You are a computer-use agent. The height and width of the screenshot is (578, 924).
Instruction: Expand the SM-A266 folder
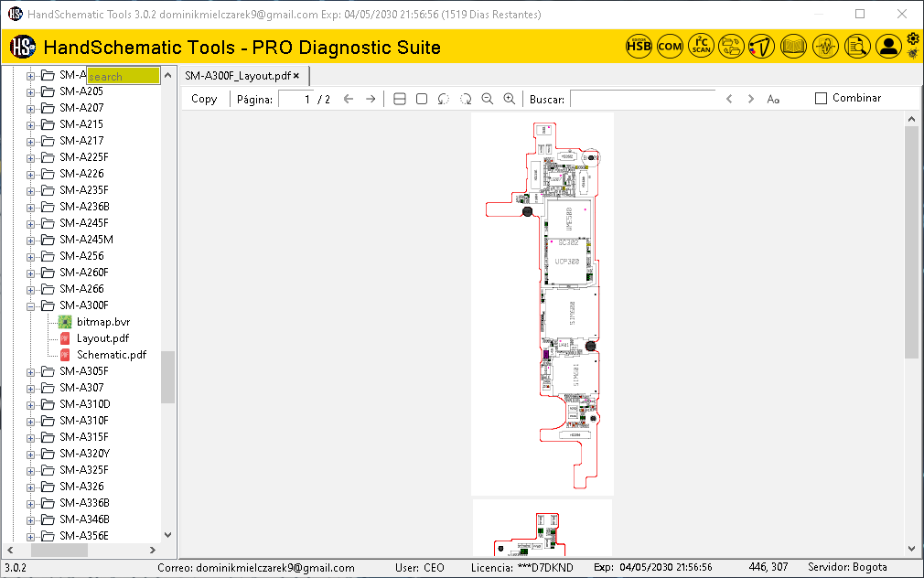30,289
